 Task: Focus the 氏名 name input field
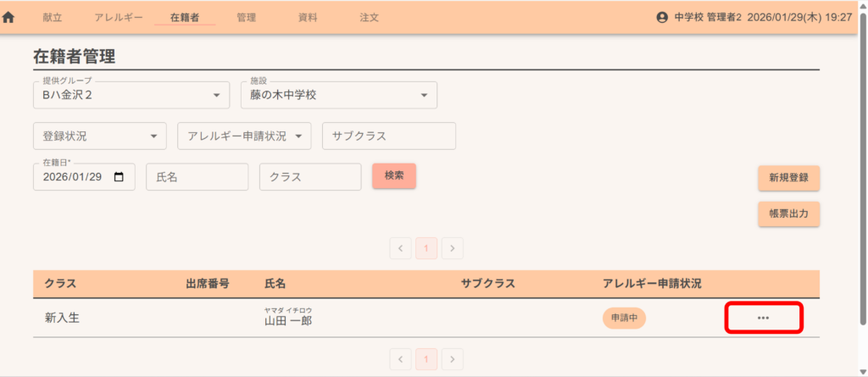[x=197, y=177]
